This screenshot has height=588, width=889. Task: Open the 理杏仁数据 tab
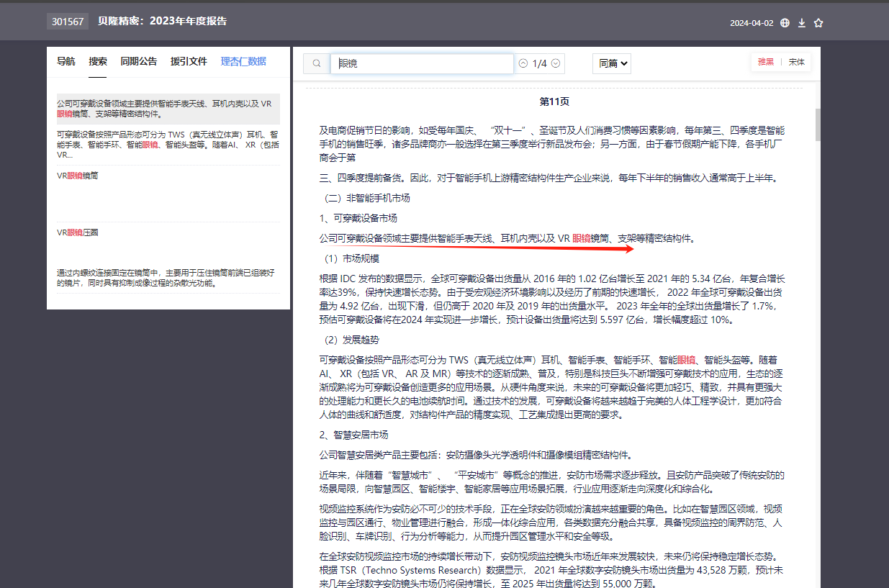click(x=243, y=61)
